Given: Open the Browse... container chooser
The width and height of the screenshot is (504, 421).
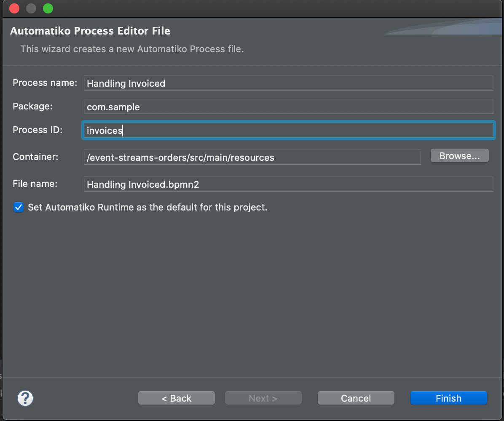Looking at the screenshot, I should coord(459,156).
